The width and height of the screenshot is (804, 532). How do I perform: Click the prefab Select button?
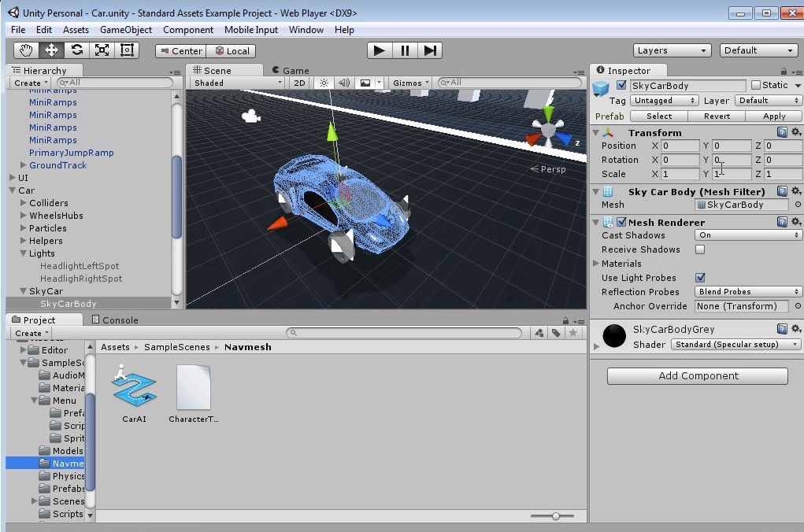659,116
